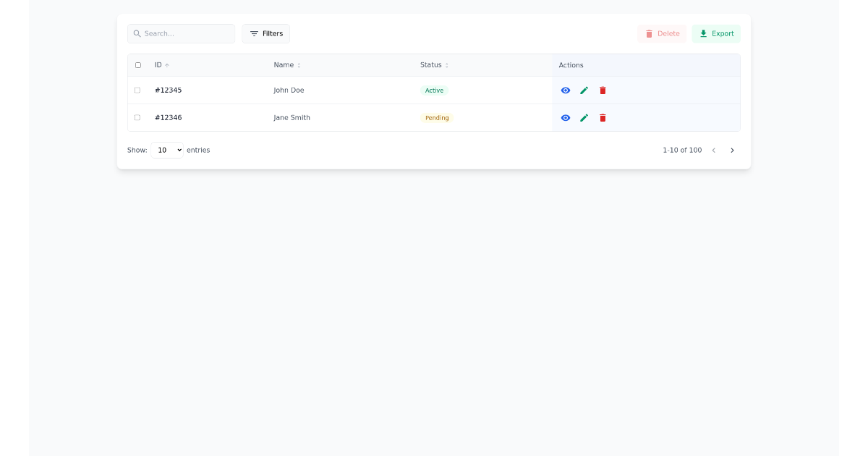
Task: Open the Filters panel
Action: point(266,33)
